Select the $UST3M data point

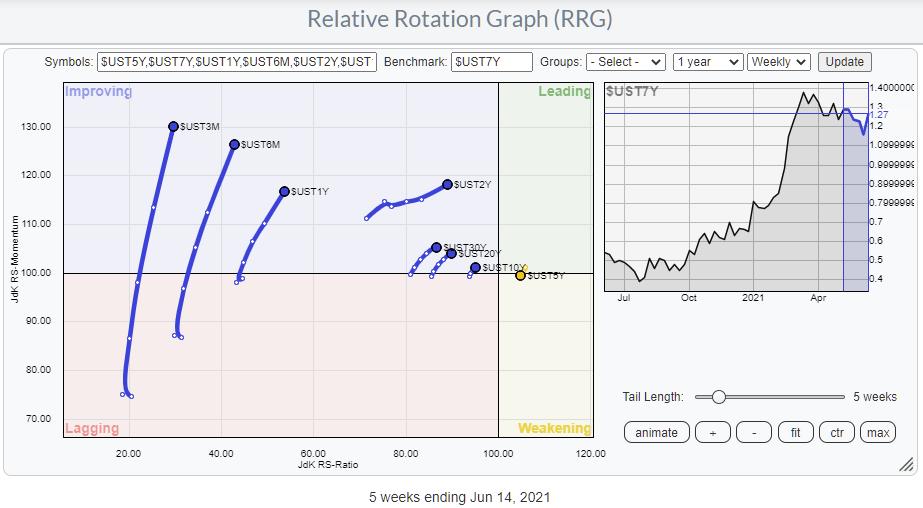(173, 126)
